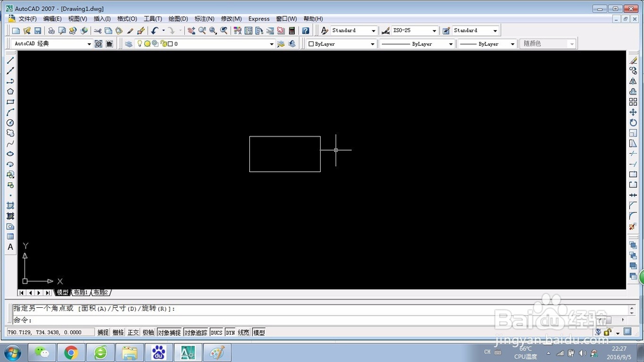Open Chrome from the taskbar
This screenshot has width=644, height=362.
tap(71, 352)
